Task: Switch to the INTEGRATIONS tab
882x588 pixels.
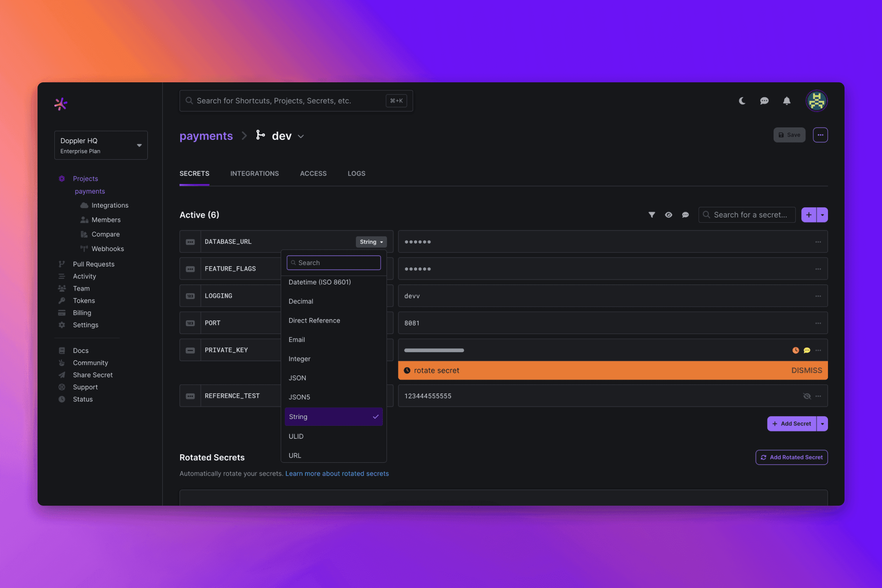Action: [254, 173]
